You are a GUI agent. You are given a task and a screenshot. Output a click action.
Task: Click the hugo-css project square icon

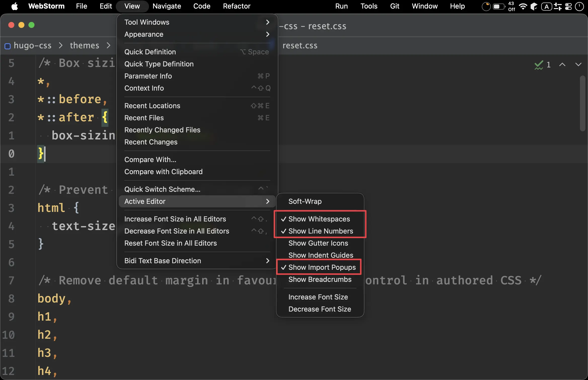[8, 46]
